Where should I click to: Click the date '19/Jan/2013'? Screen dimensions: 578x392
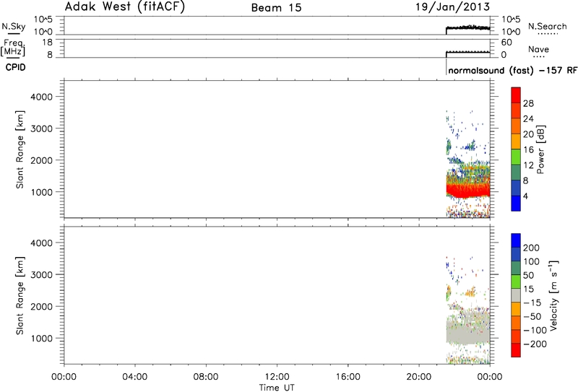453,7
